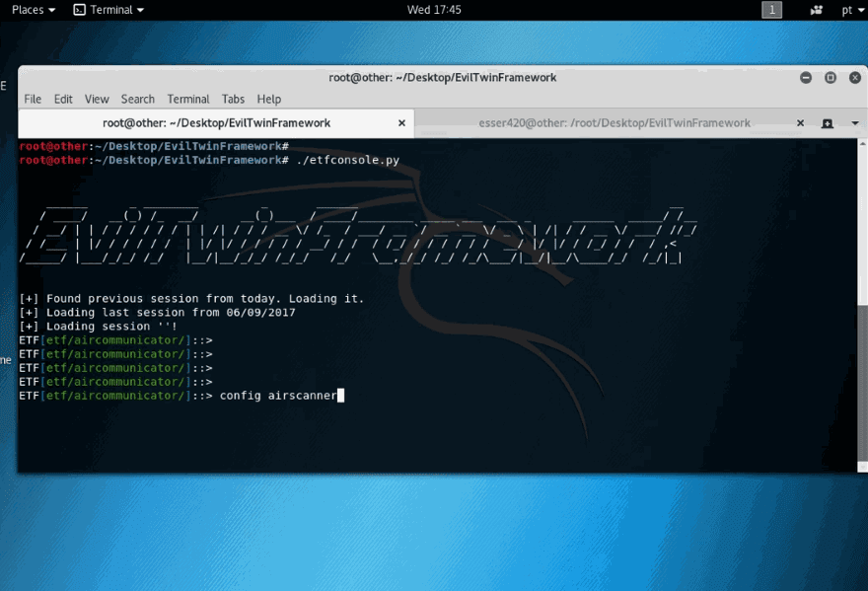Click the ./etfconsole.py command text
The height and width of the screenshot is (591, 868).
tap(347, 160)
